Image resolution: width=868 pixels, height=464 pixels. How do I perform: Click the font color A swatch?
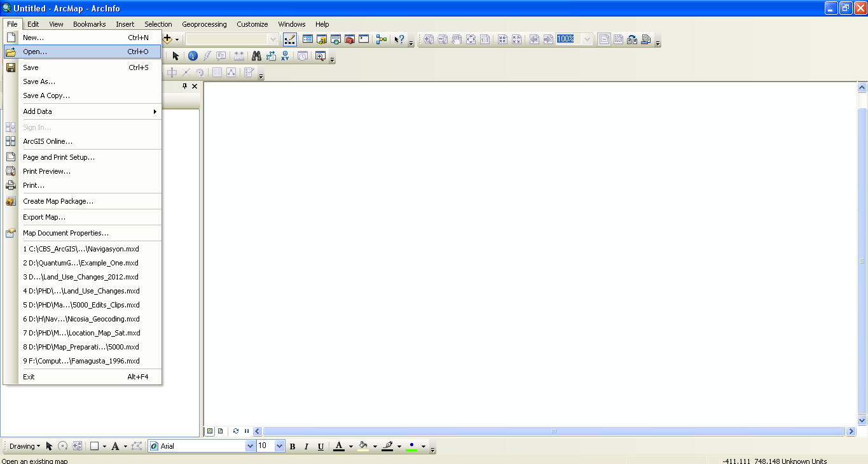coord(339,446)
